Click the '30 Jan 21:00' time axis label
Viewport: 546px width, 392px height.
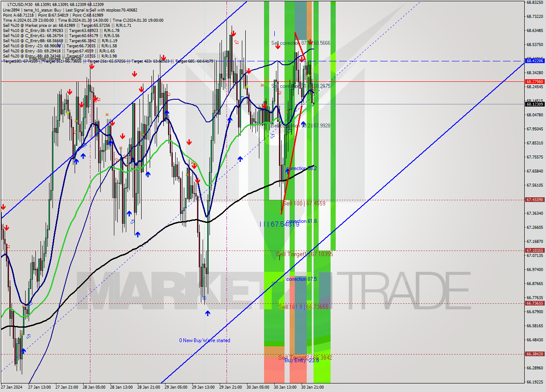[x=313, y=387]
